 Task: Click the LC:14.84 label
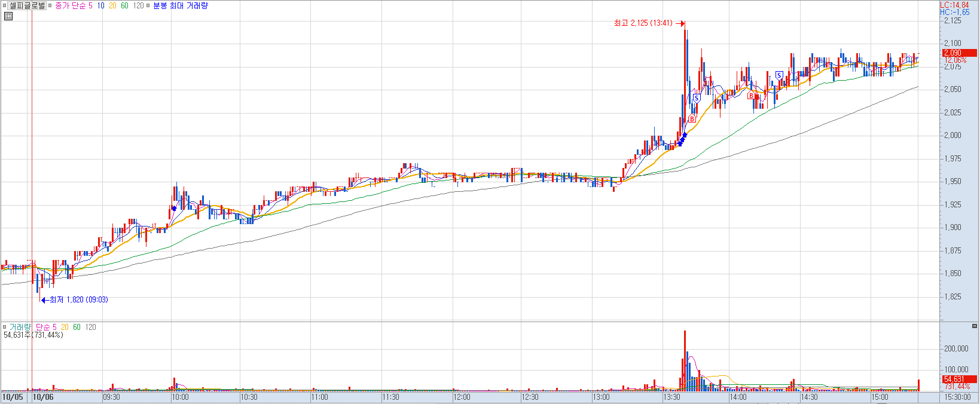pyautogui.click(x=954, y=5)
